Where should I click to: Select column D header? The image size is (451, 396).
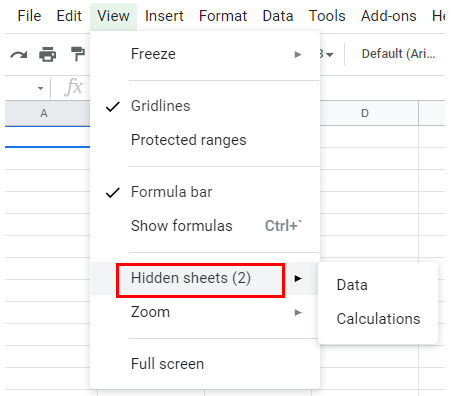pos(369,113)
